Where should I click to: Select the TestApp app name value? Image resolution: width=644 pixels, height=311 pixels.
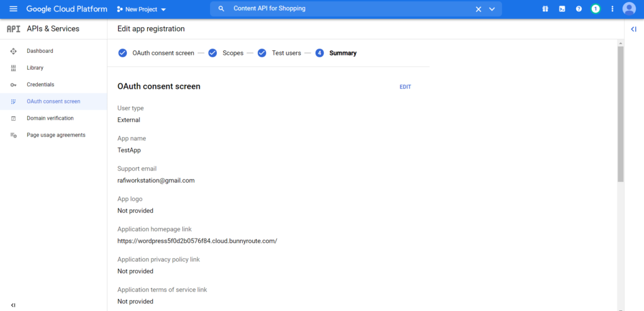(129, 150)
